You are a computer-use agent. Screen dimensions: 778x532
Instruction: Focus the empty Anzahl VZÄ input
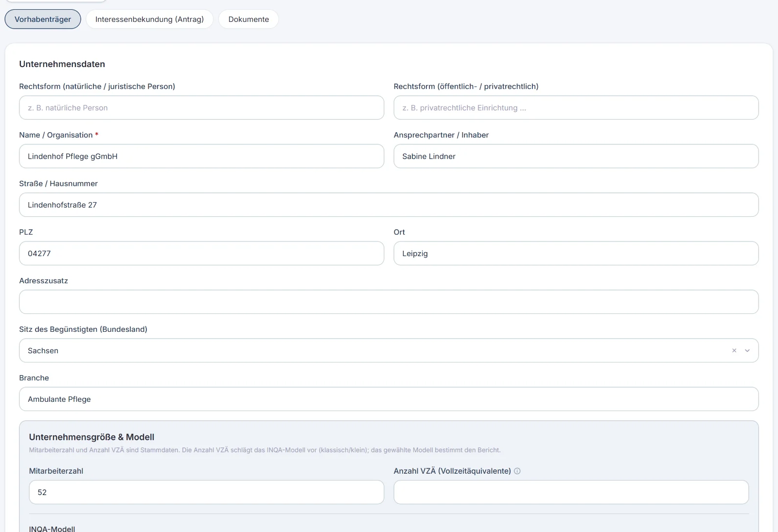point(571,492)
